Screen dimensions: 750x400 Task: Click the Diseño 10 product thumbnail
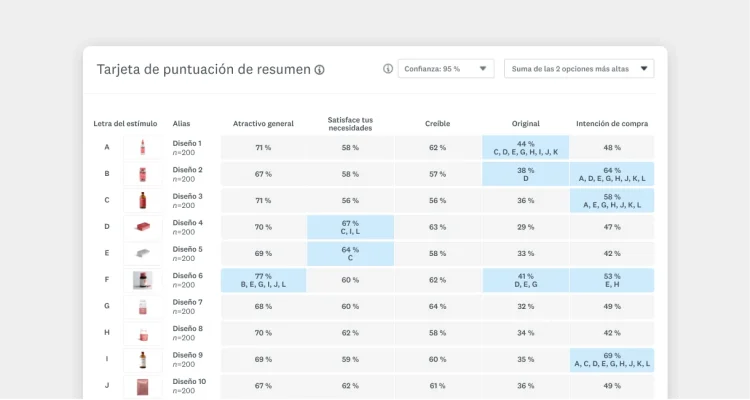[x=142, y=385]
